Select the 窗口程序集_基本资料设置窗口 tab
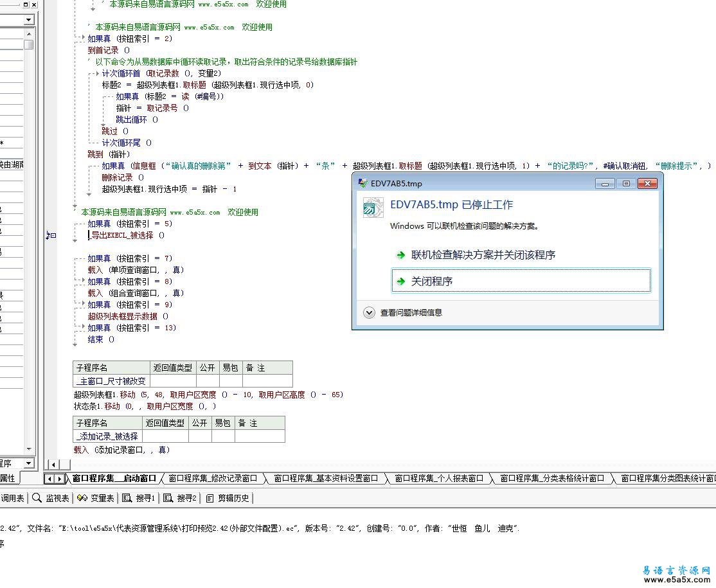 (325, 478)
